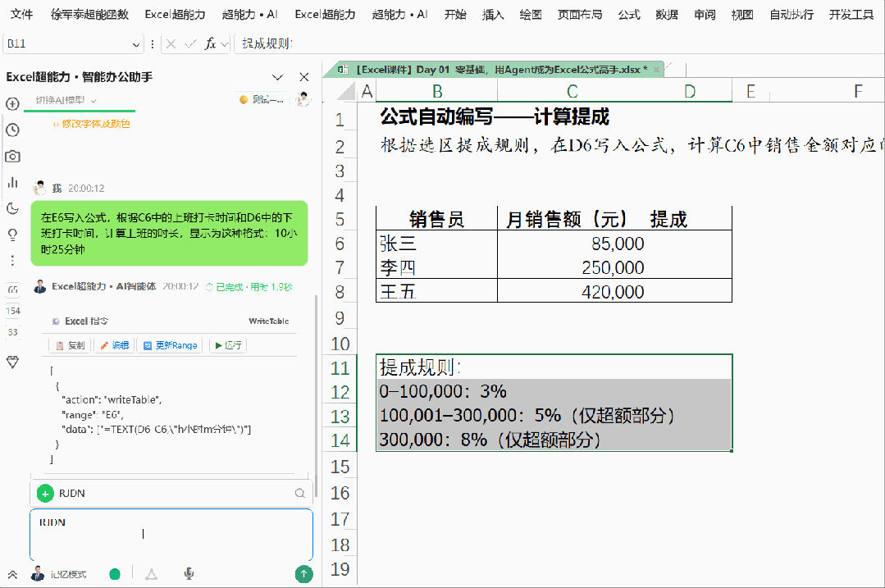Open the 徐军泰超能函数 tab

89,14
